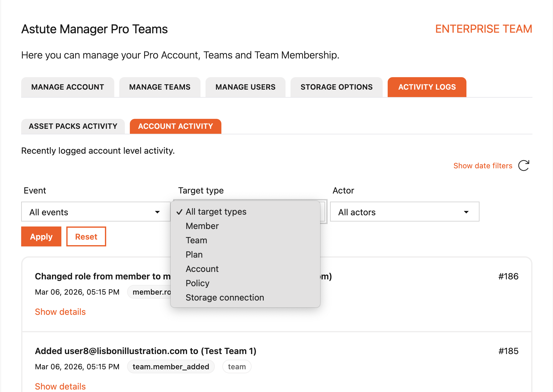
Task: Select Member from target type list
Action: (202, 226)
